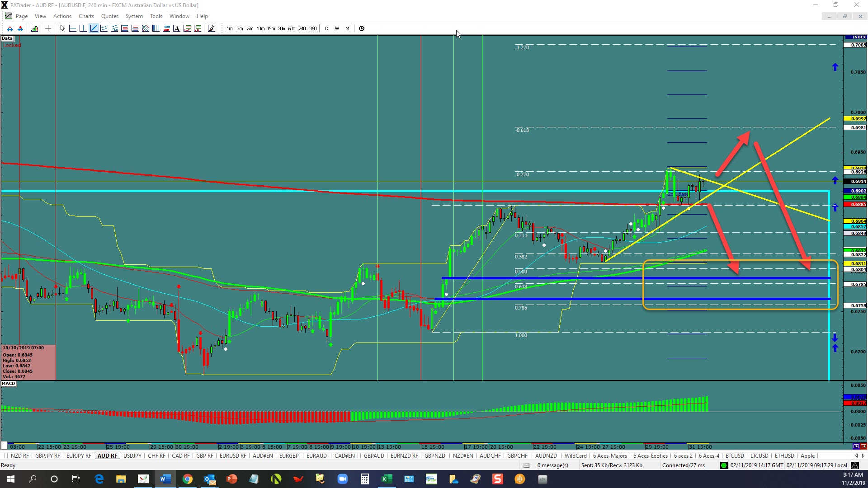Select the text annotation tool
This screenshot has height=488, width=868.
pos(176,28)
